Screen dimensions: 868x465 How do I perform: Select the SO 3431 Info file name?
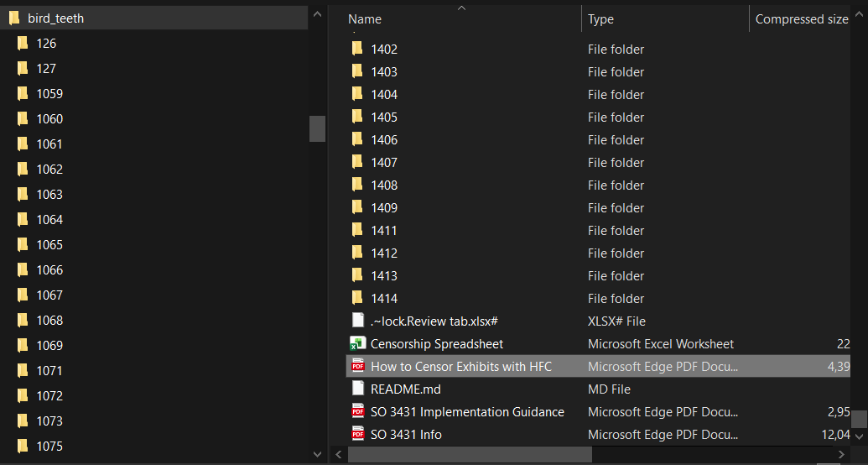406,435
